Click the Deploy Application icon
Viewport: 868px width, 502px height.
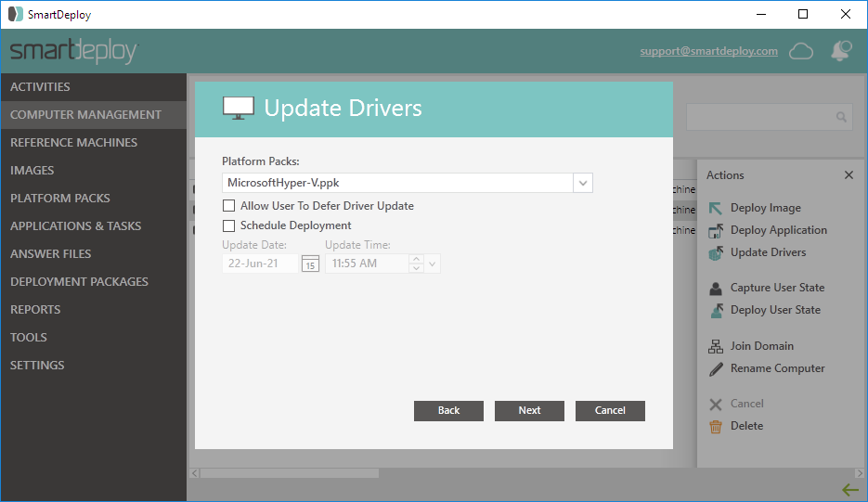point(715,231)
